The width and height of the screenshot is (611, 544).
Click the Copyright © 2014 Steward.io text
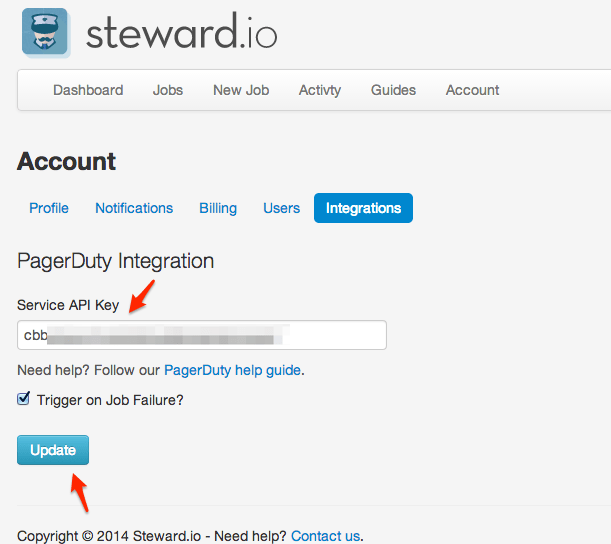click(109, 536)
